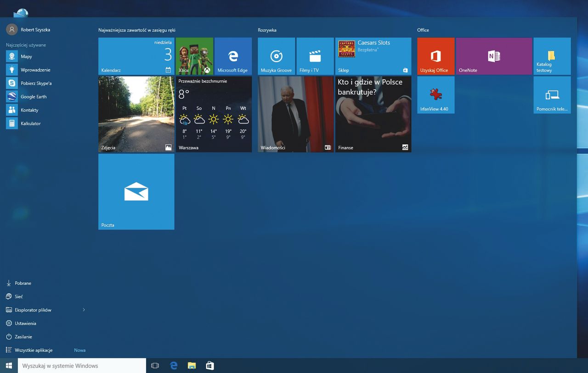Open the Microsoft Edge tile
This screenshot has height=373, width=588.
coord(233,56)
